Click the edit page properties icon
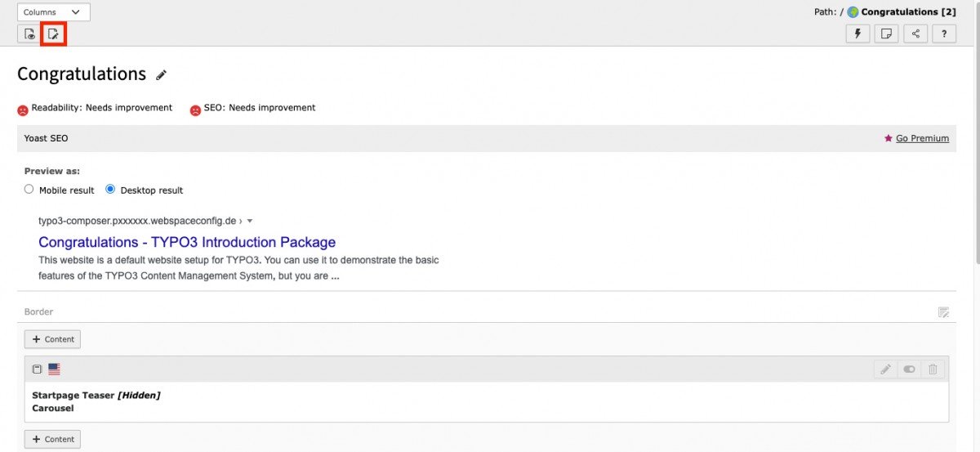Screen dimensions: 980x452 pos(53,34)
